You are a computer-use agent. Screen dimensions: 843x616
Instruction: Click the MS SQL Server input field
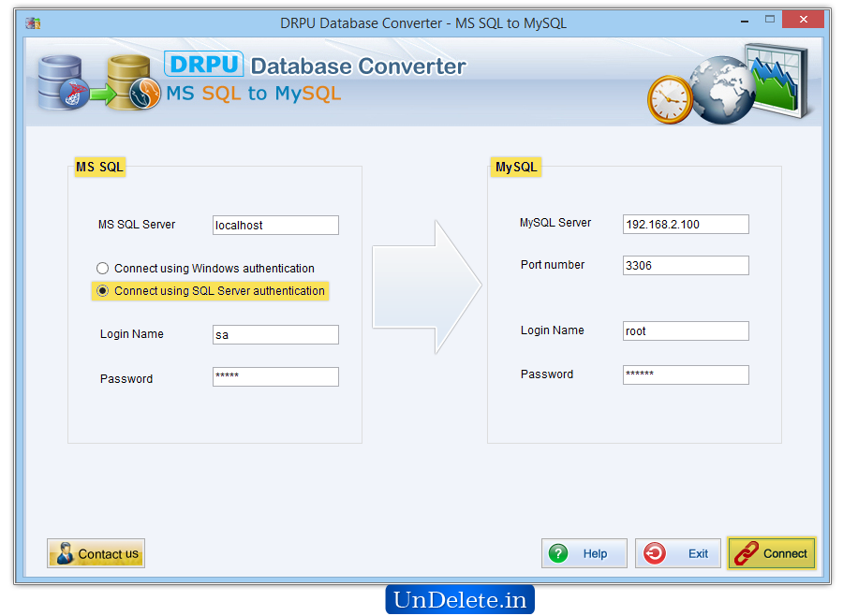click(275, 226)
